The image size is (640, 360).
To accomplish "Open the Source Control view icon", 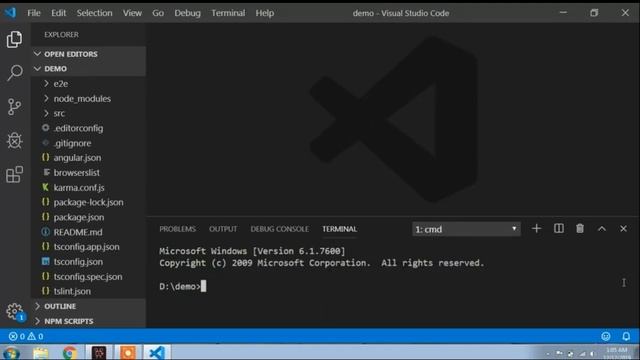I will pyautogui.click(x=14, y=107).
